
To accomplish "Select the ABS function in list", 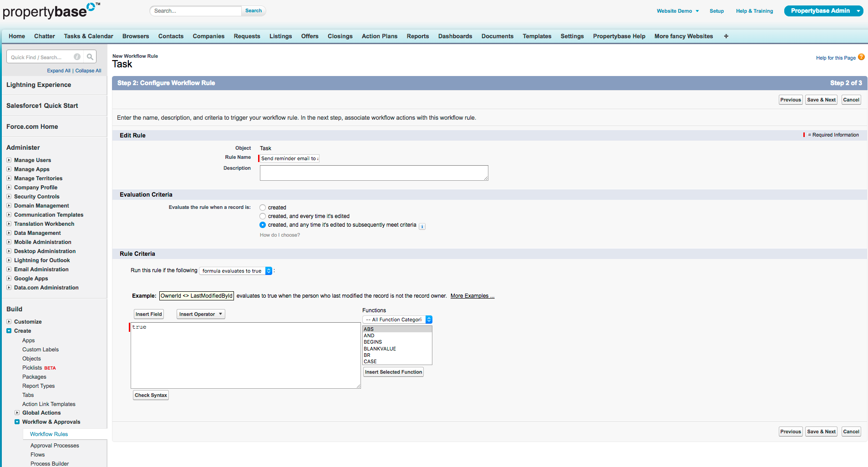I will (397, 329).
